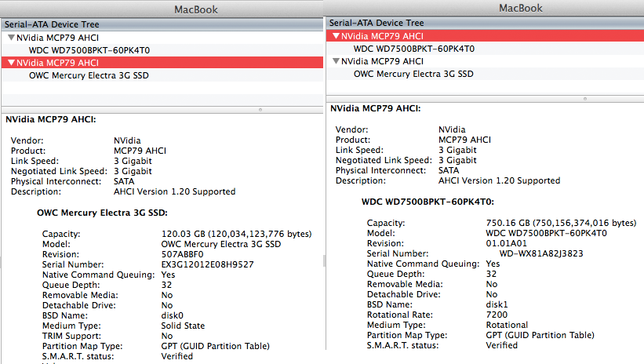The height and width of the screenshot is (364, 644).
Task: Click the MacBook title bar of right window
Action: pyautogui.click(x=485, y=8)
